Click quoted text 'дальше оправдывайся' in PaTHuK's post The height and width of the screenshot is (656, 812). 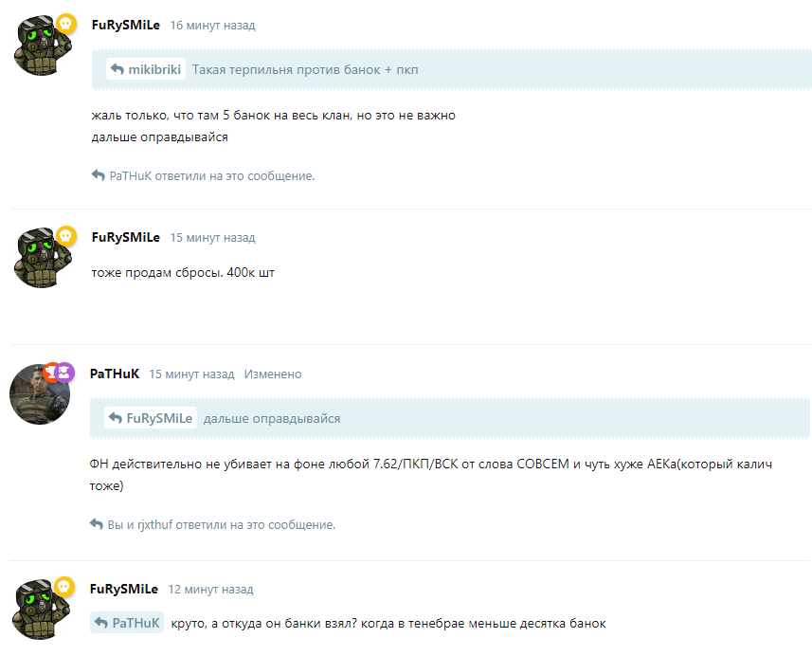pos(272,418)
